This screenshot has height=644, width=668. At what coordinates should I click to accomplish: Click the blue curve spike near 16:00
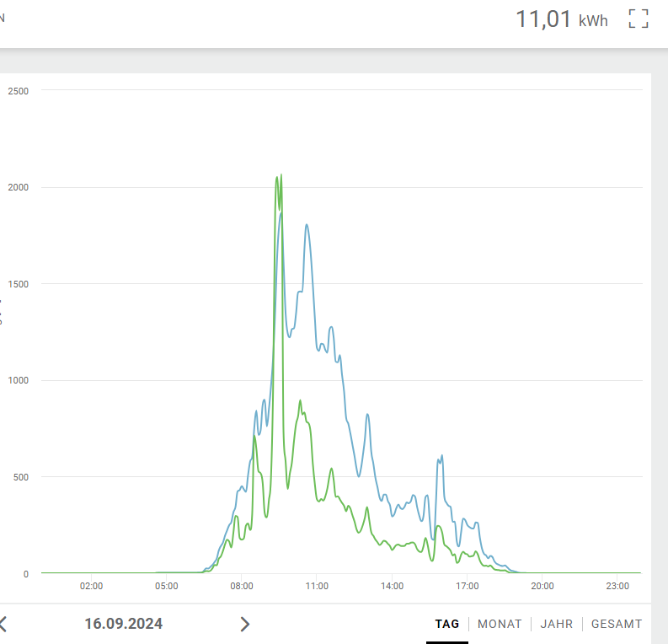coord(441,456)
